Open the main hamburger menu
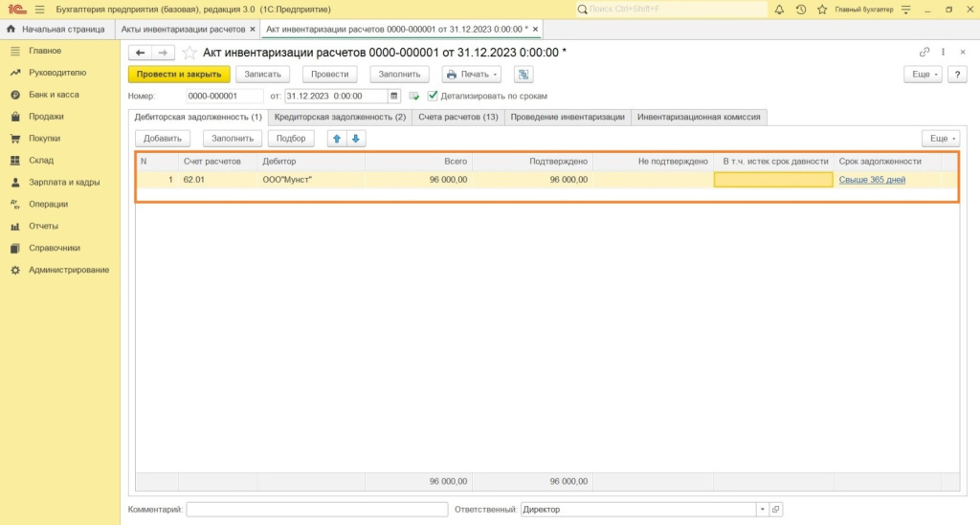The image size is (980, 525). click(38, 9)
